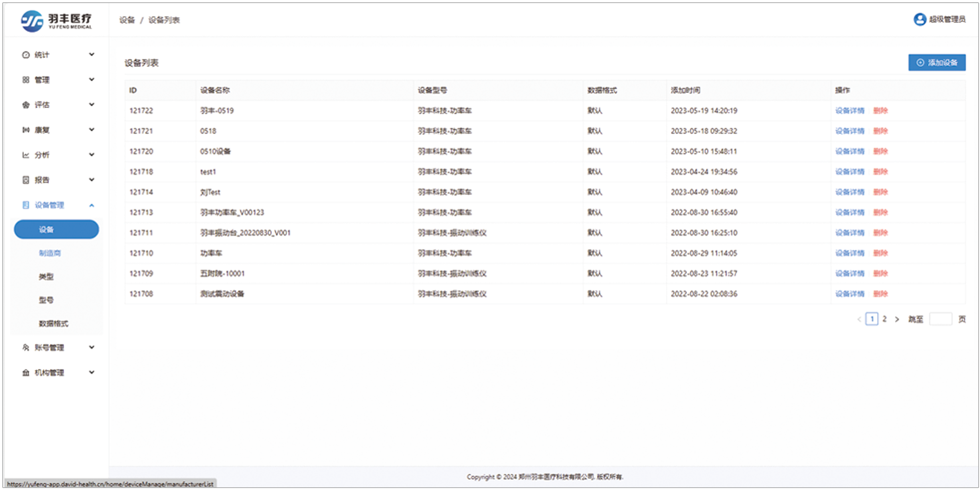The image size is (980, 490).
Task: Click the super admin avatar icon
Action: [x=920, y=19]
